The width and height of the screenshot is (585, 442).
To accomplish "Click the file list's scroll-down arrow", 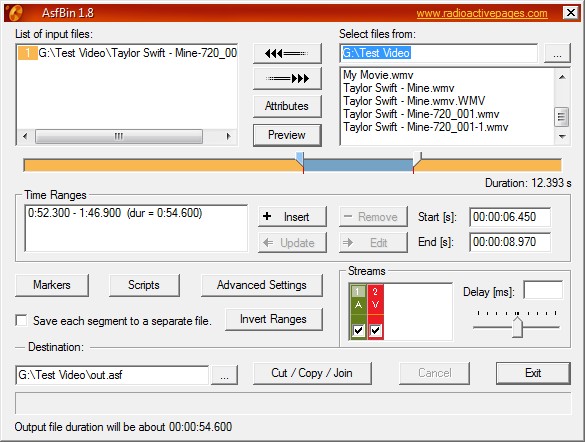I will (x=562, y=137).
